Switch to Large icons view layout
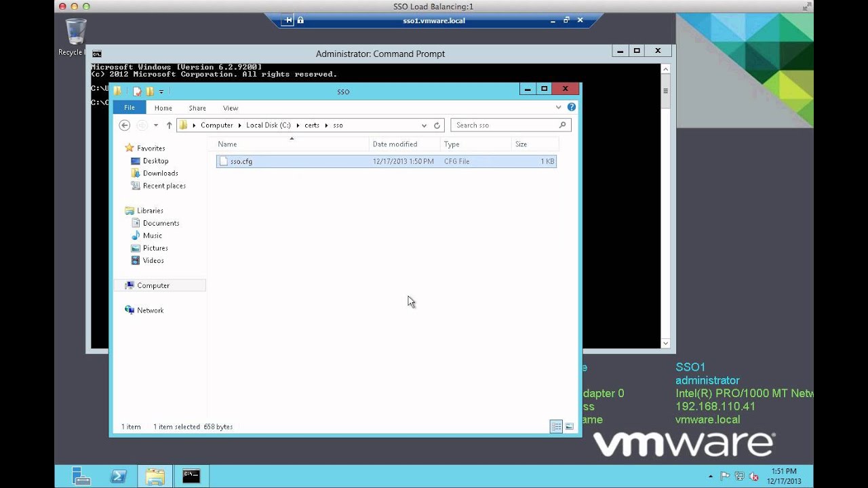The image size is (868, 488). tap(569, 426)
